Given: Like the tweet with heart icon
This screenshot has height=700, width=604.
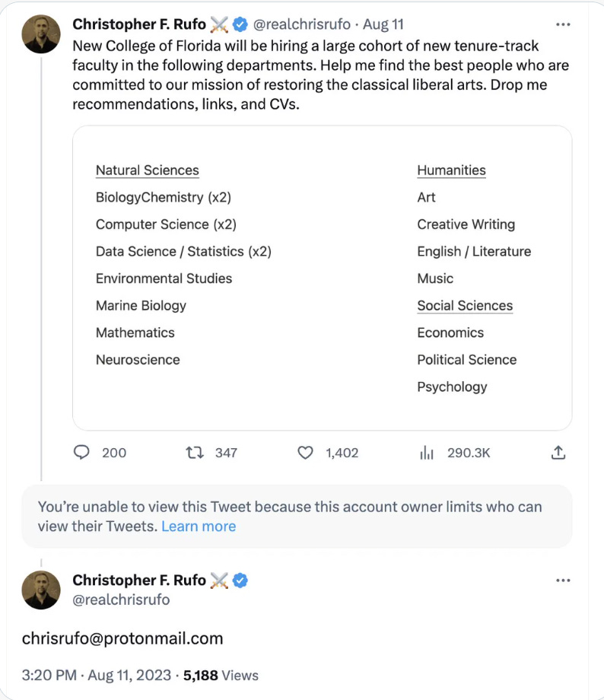Looking at the screenshot, I should (305, 453).
